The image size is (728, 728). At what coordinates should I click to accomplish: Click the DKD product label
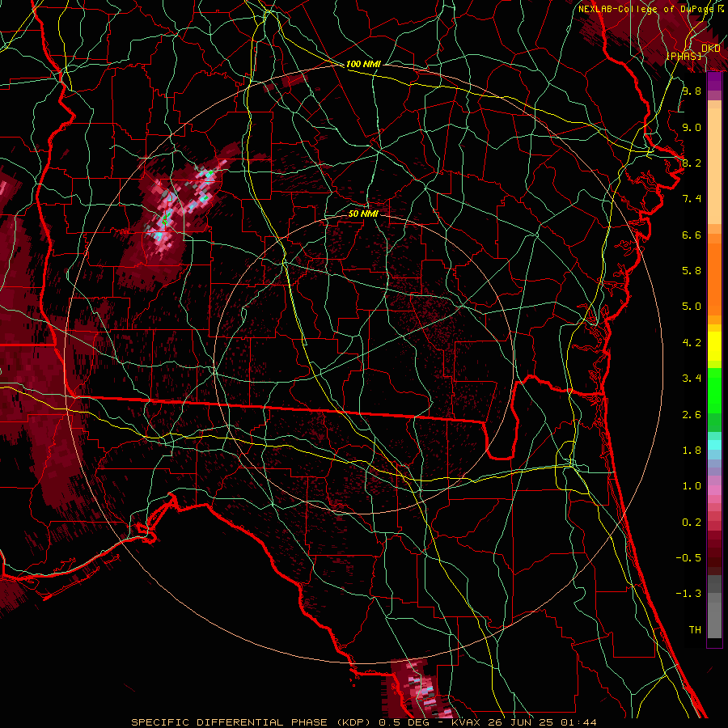[x=711, y=49]
